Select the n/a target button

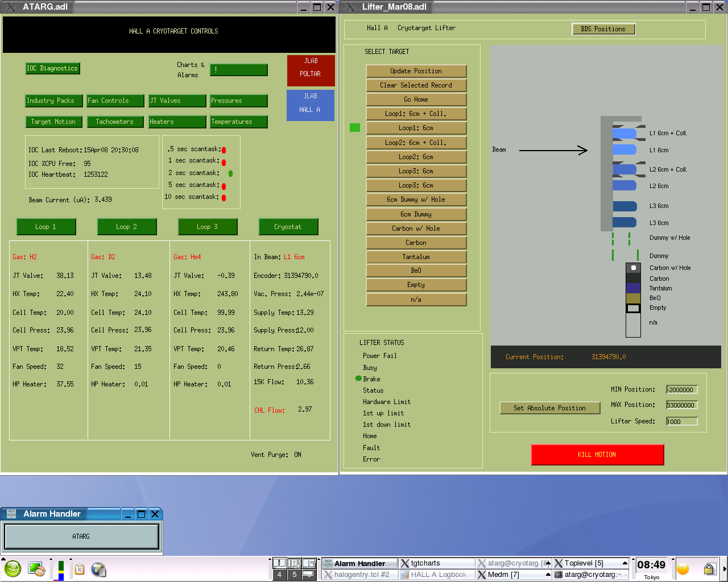[x=416, y=300]
